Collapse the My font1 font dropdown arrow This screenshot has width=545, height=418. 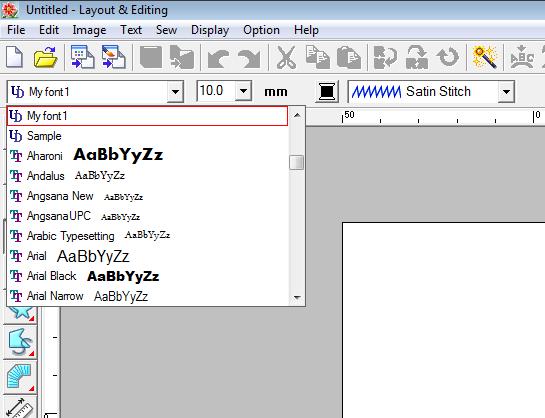click(x=175, y=92)
